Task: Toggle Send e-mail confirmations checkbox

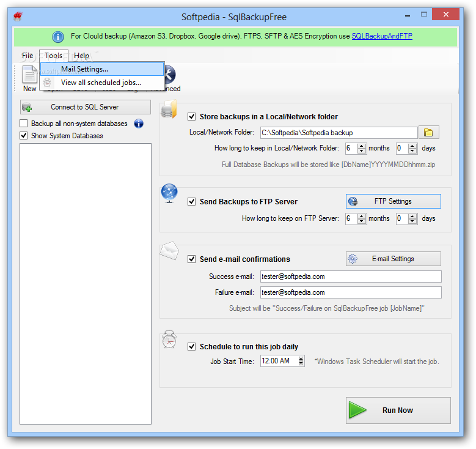Action: click(x=191, y=259)
